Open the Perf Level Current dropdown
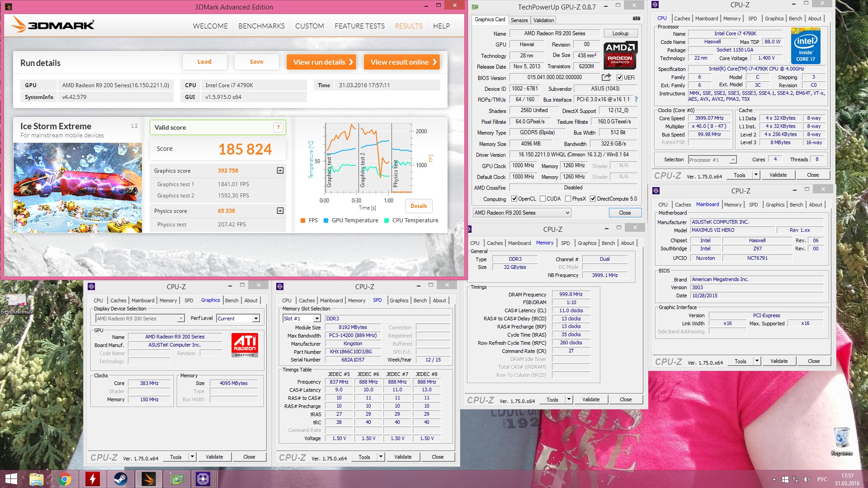The height and width of the screenshot is (488, 868). [x=238, y=319]
